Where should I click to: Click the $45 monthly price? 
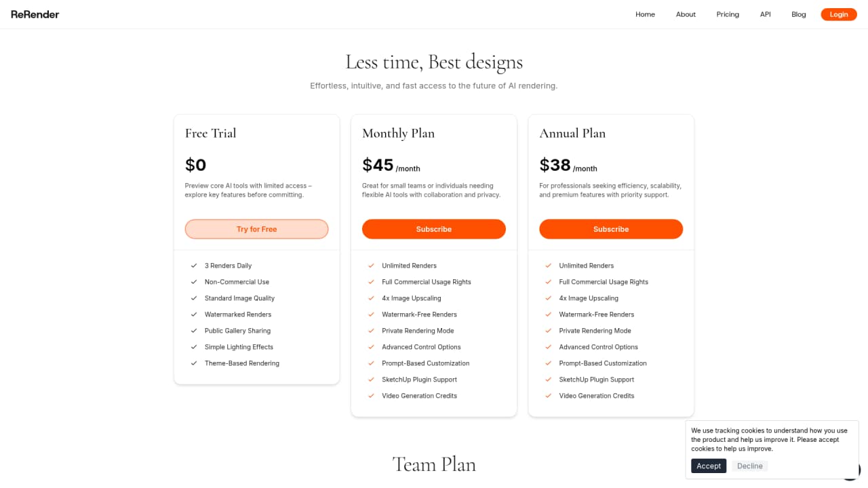378,165
